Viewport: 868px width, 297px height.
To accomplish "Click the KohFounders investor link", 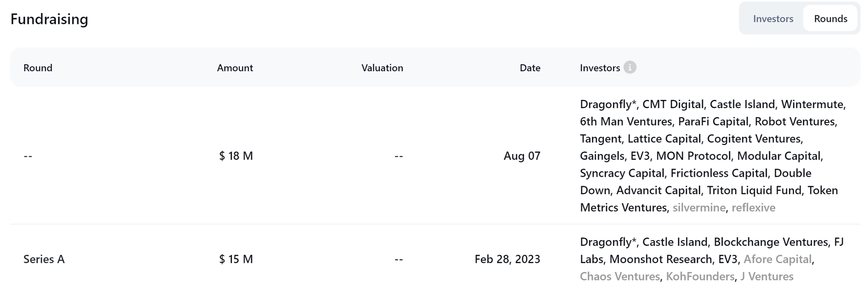I will coord(700,277).
